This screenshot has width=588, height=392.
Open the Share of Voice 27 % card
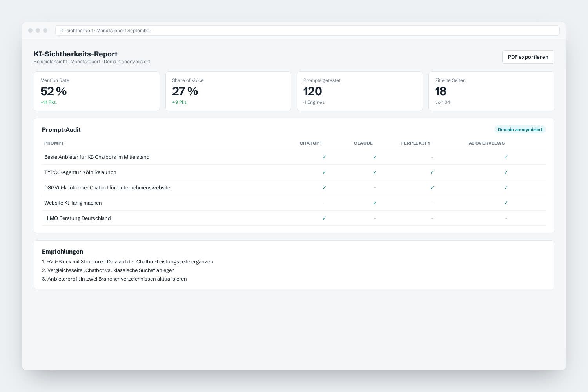pos(228,91)
